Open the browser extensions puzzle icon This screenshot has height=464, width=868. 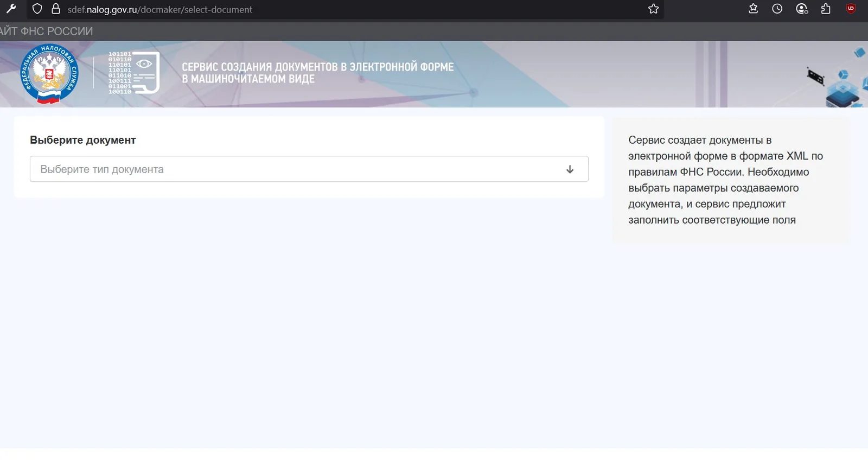coord(826,9)
